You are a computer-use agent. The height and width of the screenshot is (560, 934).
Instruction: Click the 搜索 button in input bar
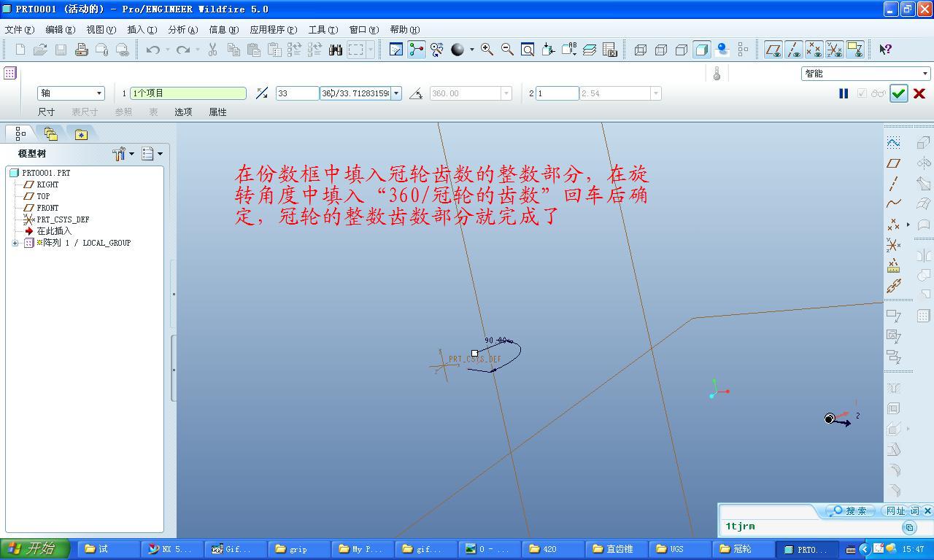click(851, 511)
